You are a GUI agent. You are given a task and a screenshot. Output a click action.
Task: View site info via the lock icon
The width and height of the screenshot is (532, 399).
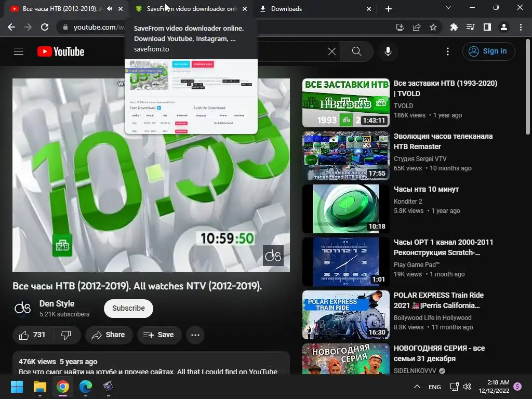pyautogui.click(x=65, y=27)
